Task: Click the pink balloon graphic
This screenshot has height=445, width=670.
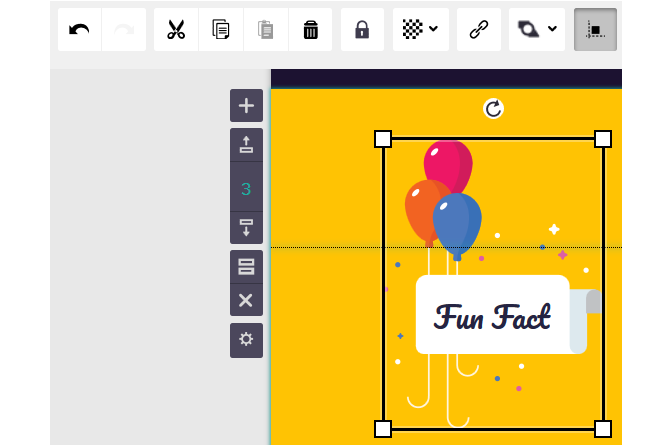Action: click(448, 165)
